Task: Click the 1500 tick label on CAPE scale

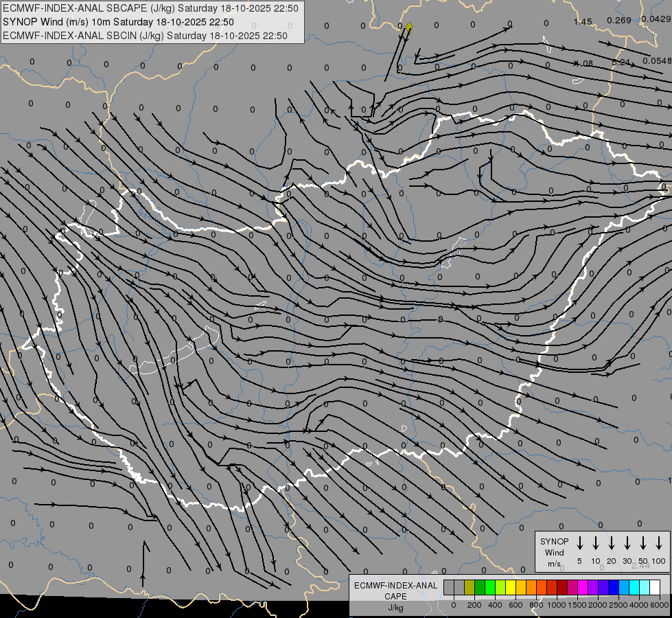Action: coord(577,605)
